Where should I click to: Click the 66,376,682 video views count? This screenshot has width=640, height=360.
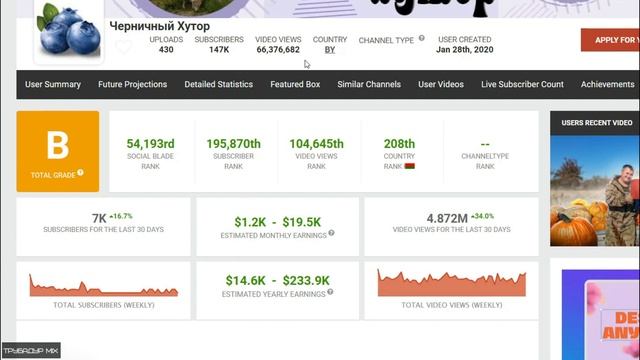278,50
